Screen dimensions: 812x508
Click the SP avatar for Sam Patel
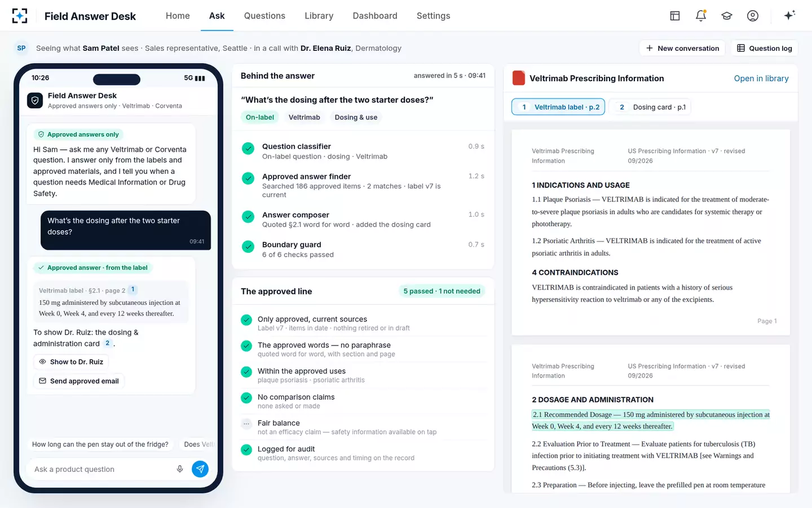pos(21,48)
